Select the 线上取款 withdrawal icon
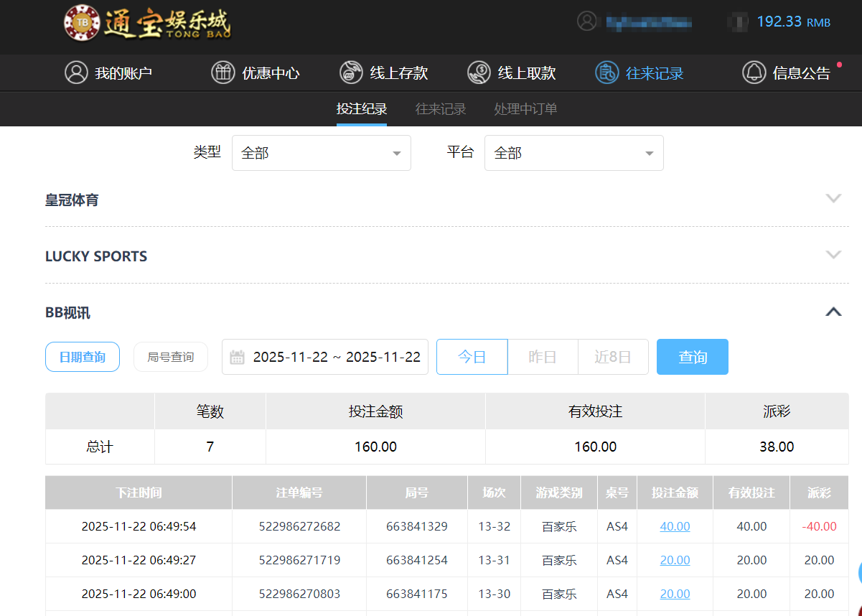 point(478,73)
